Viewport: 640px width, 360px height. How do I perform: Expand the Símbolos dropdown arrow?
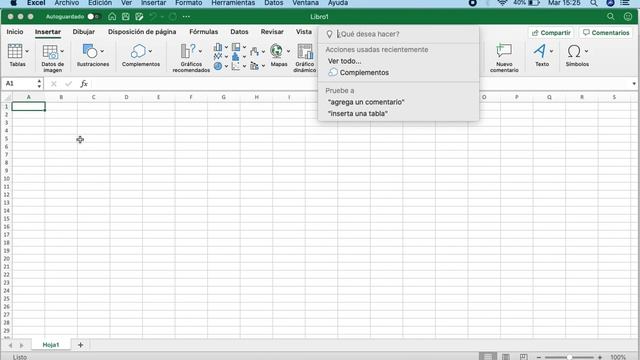586,51
